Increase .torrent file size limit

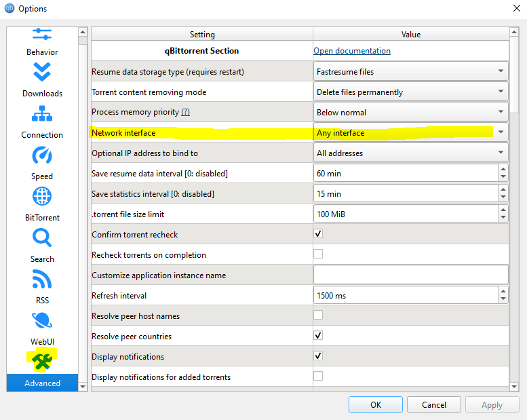click(503, 210)
